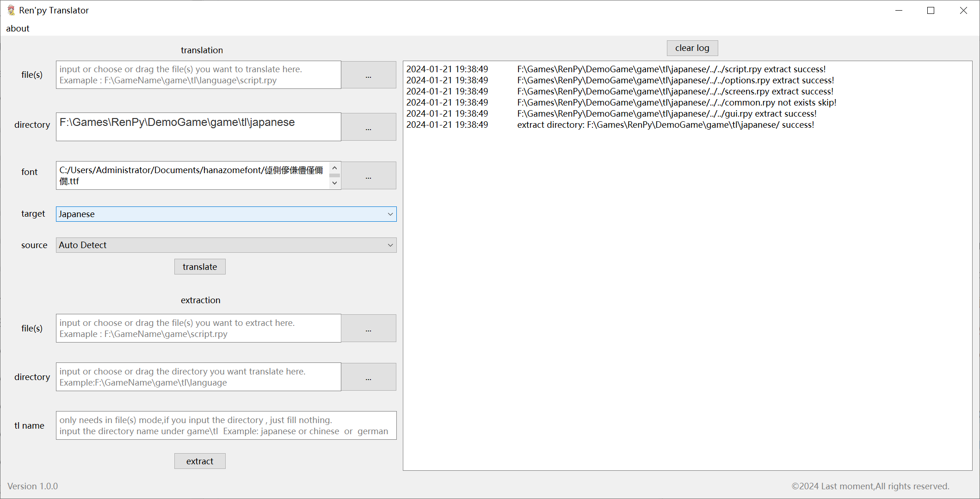This screenshot has width=980, height=499.
Task: Click font field scroll up arrow
Action: (x=335, y=168)
